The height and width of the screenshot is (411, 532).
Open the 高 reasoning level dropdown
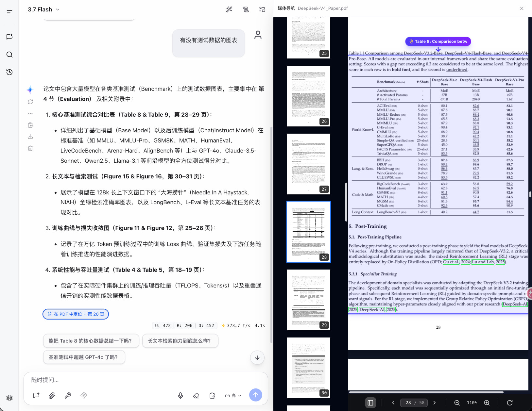point(233,395)
